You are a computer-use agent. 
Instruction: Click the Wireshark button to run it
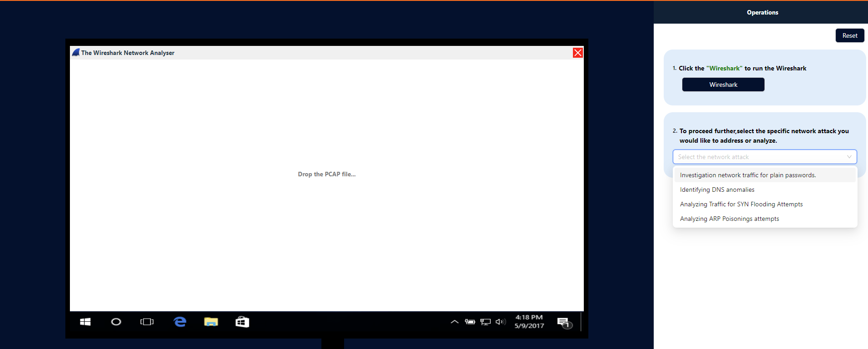pyautogui.click(x=723, y=85)
